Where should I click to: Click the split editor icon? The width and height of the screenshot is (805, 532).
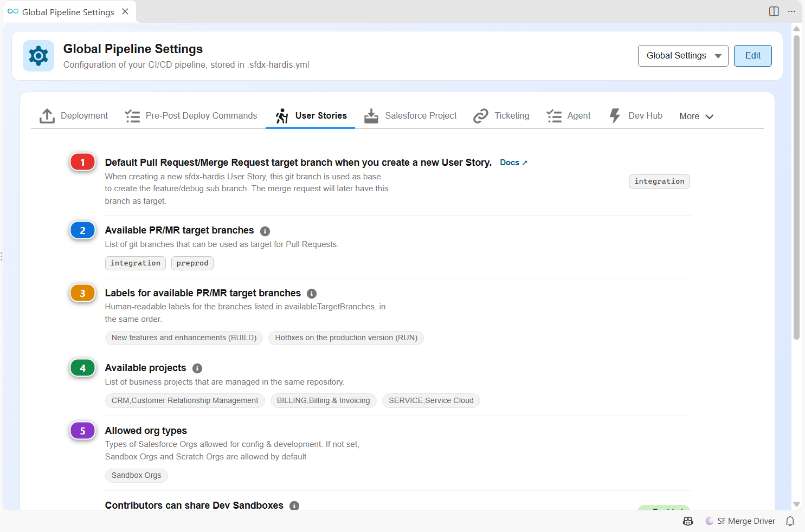pyautogui.click(x=774, y=11)
